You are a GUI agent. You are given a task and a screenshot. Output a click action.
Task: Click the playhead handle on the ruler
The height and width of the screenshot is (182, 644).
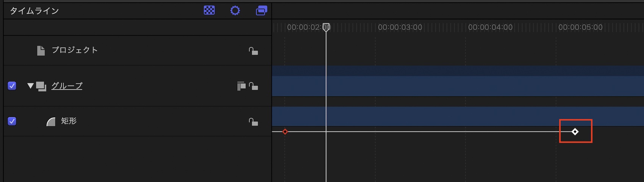click(326, 27)
